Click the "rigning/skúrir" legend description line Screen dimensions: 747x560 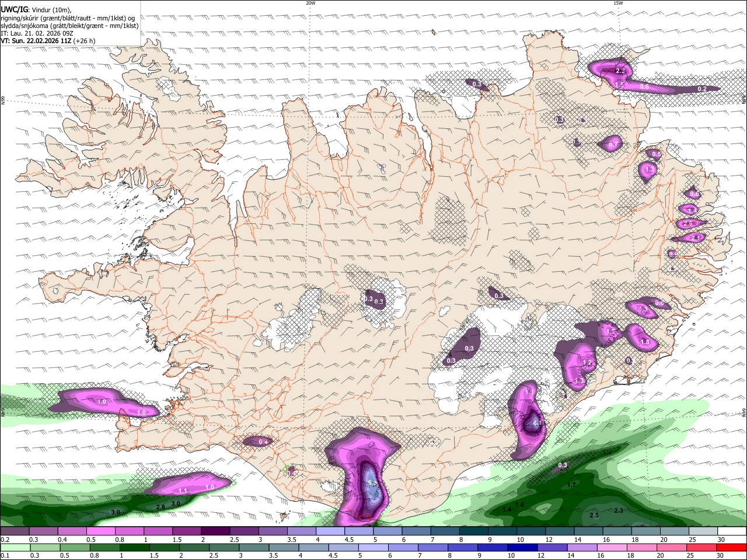68,17
